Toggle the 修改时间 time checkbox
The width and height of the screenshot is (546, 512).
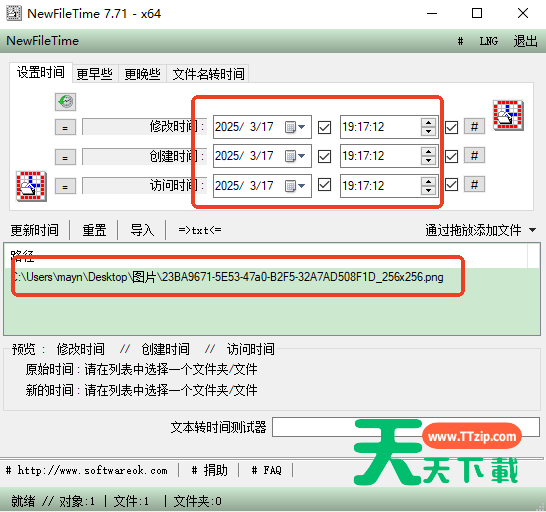(451, 127)
